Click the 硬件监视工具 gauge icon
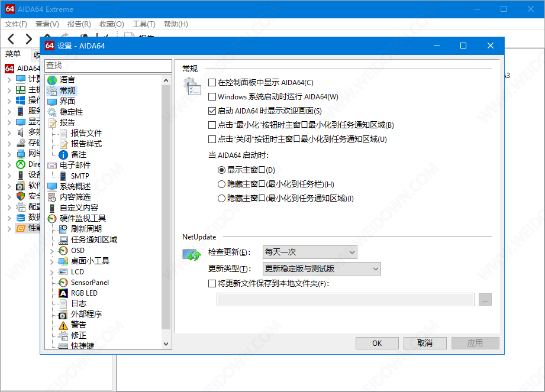545x392 pixels. 52,219
